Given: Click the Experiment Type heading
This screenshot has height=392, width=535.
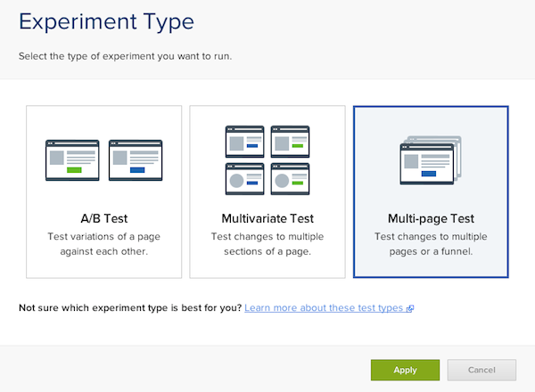Looking at the screenshot, I should point(106,21).
